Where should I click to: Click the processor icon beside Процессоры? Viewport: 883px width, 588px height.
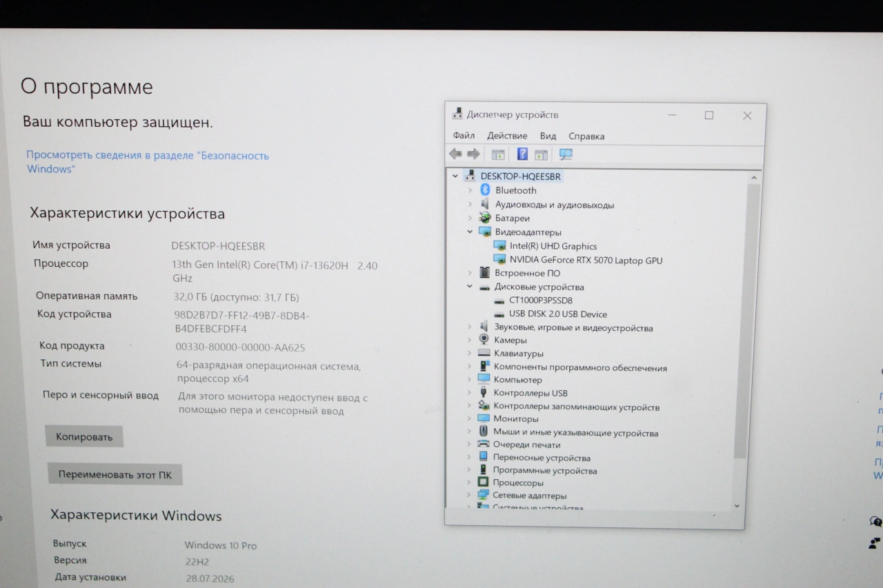[x=483, y=483]
